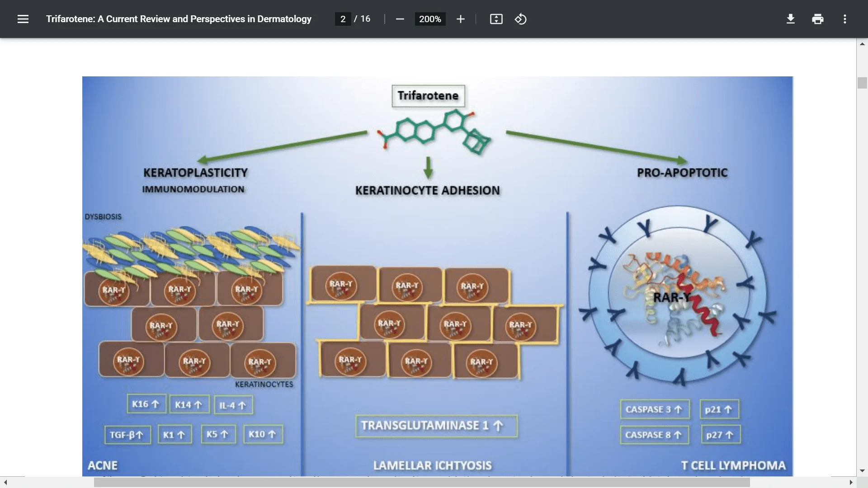Click the ACNE label

click(103, 465)
